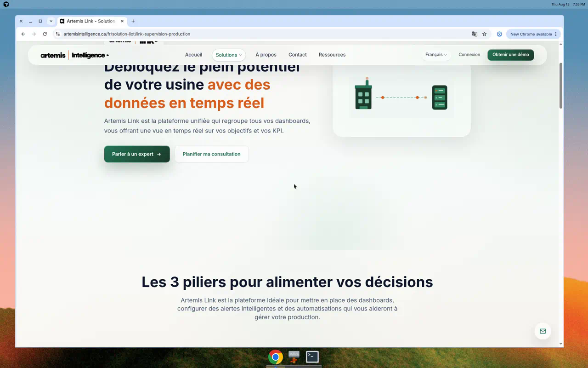
Task: Go to the Contact page
Action: (x=298, y=55)
